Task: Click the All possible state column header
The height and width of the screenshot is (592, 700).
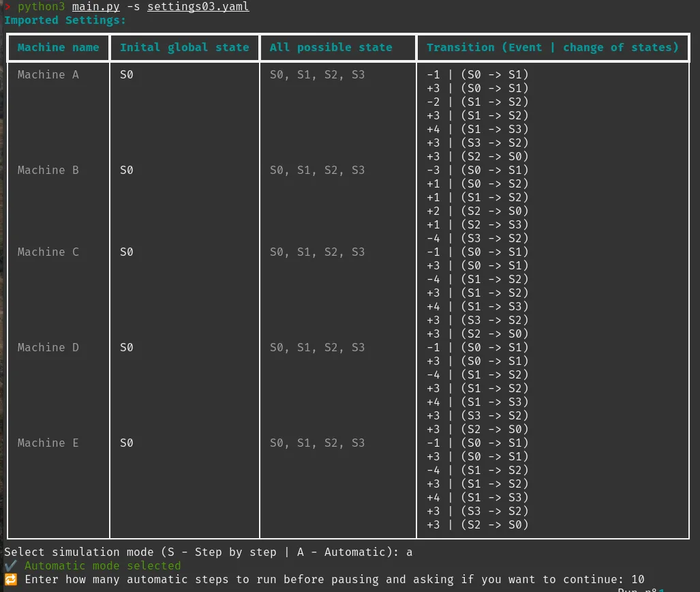Action: (331, 47)
